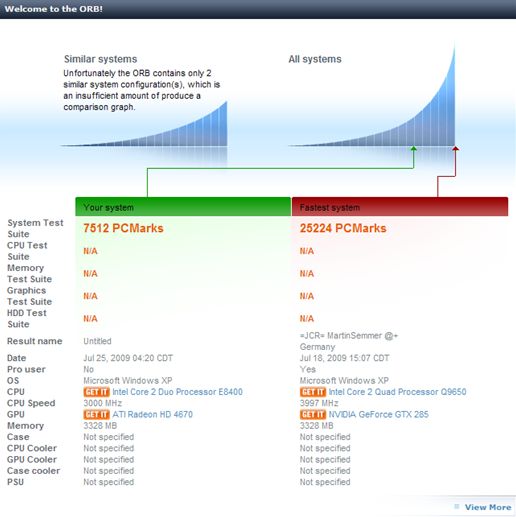The image size is (516, 517).
Task: Open the ATI Radeon HD 4670 link
Action: [x=152, y=415]
